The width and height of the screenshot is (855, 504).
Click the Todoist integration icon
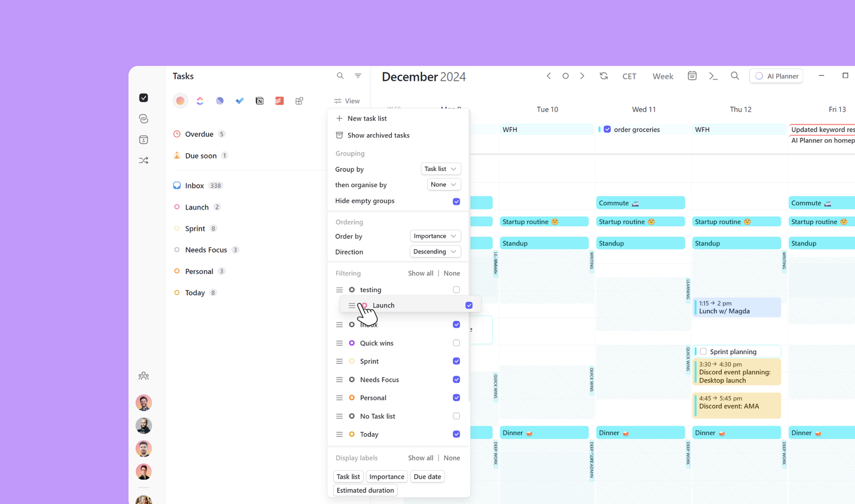(x=279, y=101)
